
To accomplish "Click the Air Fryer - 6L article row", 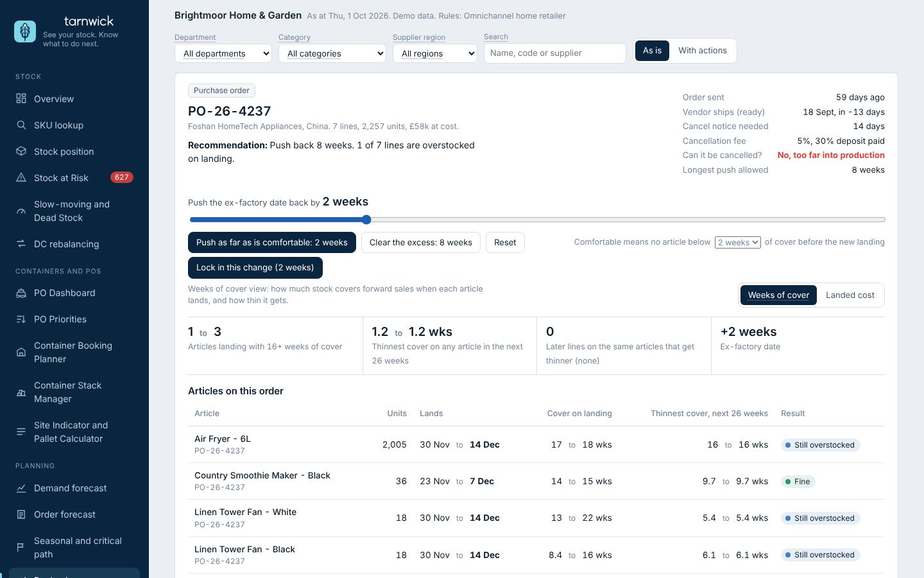I will tap(536, 444).
